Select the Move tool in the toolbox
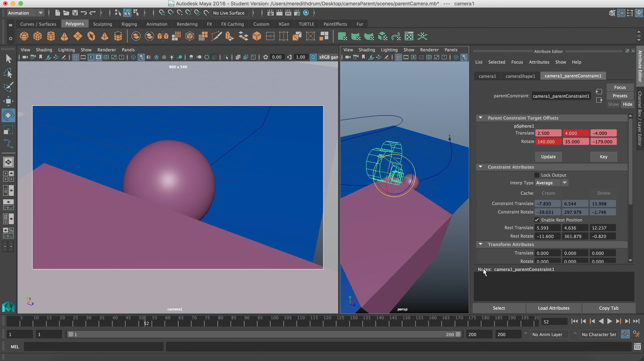Viewport: 644px width, 361px height. point(9,101)
